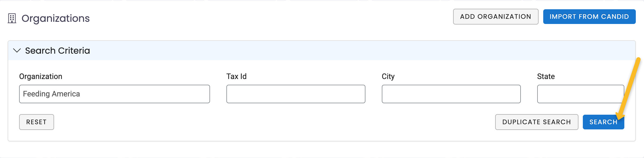Click the Organization field label
644x158 pixels.
pos(40,76)
